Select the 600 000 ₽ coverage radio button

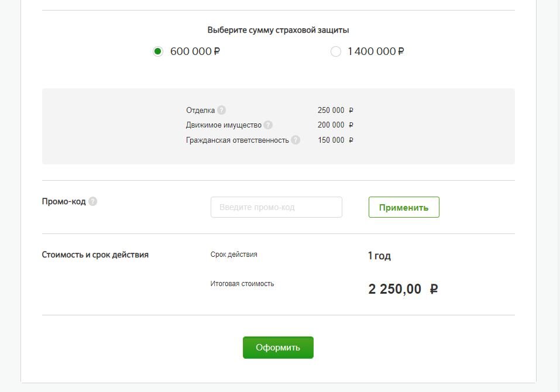click(157, 51)
